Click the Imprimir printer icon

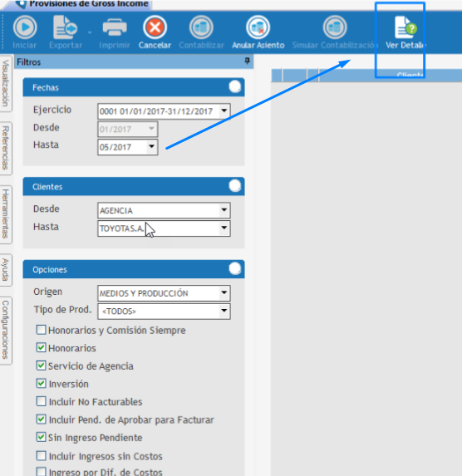pyautogui.click(x=115, y=27)
